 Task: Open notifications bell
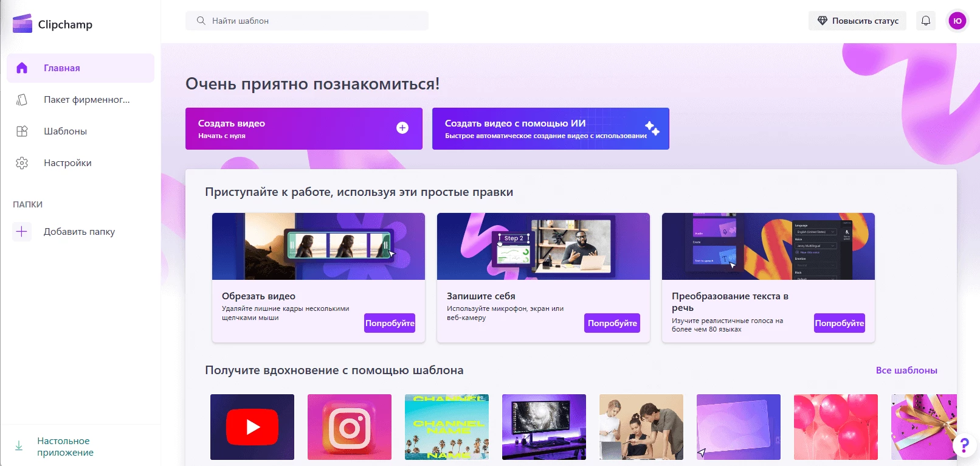[x=926, y=21]
